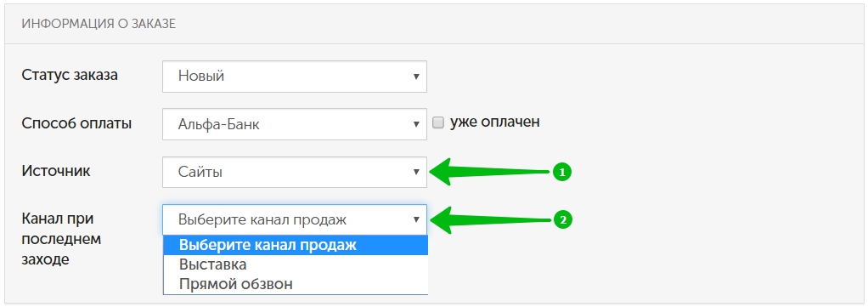868x307 pixels.
Task: Click the ИНФОРМАЦИЯ О ЗАКАЗЕ section header
Action: coord(99,25)
